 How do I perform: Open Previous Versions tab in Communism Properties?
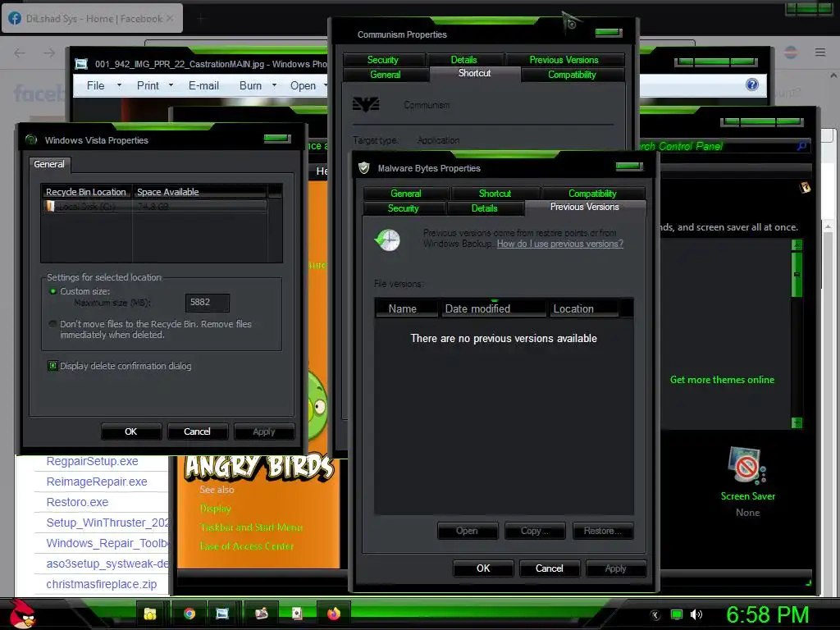[564, 59]
